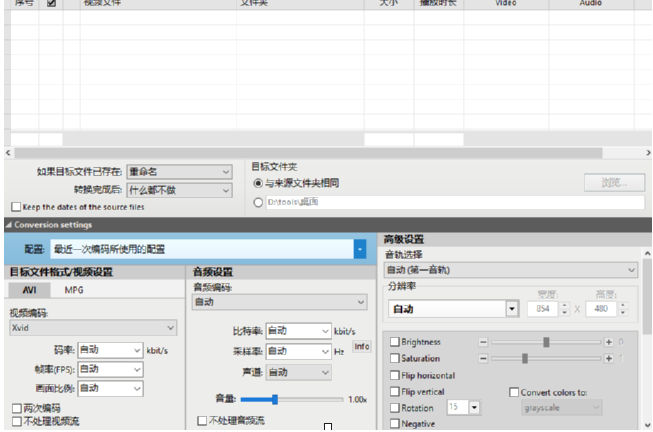Collapse the Conversion settings section arrow

tap(8, 225)
